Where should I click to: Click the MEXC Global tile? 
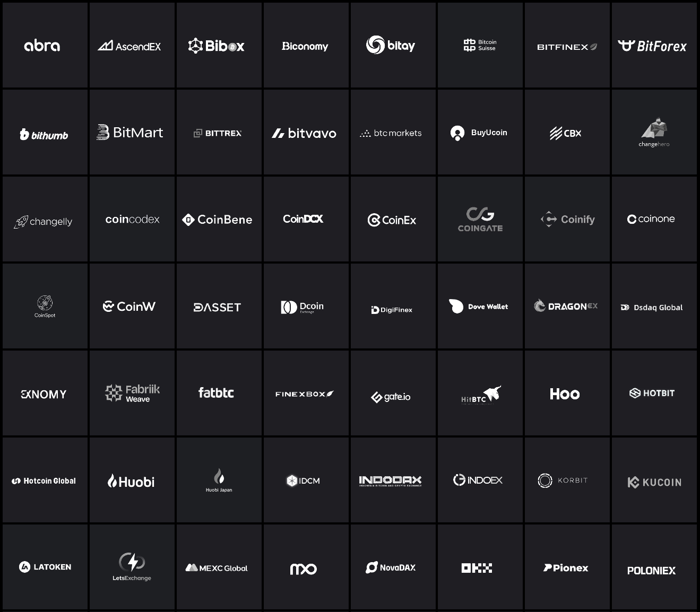[219, 567]
